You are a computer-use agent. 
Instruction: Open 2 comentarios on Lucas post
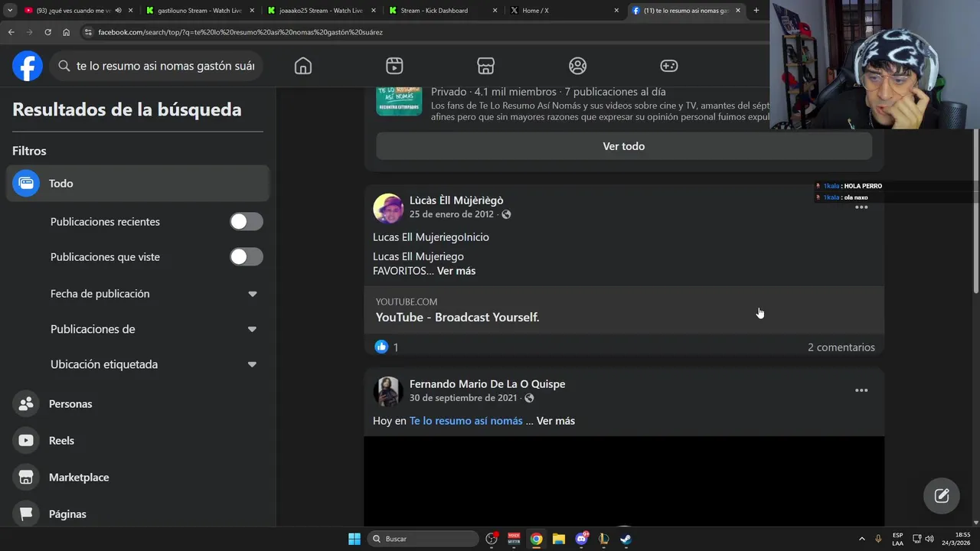coord(841,347)
